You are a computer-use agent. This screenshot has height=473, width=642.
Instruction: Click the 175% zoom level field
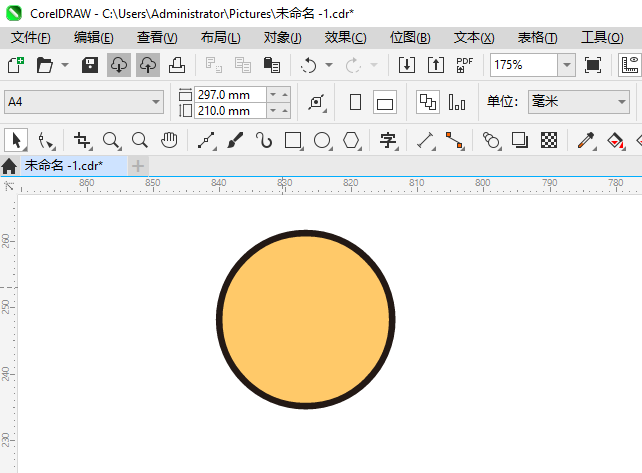click(x=524, y=65)
